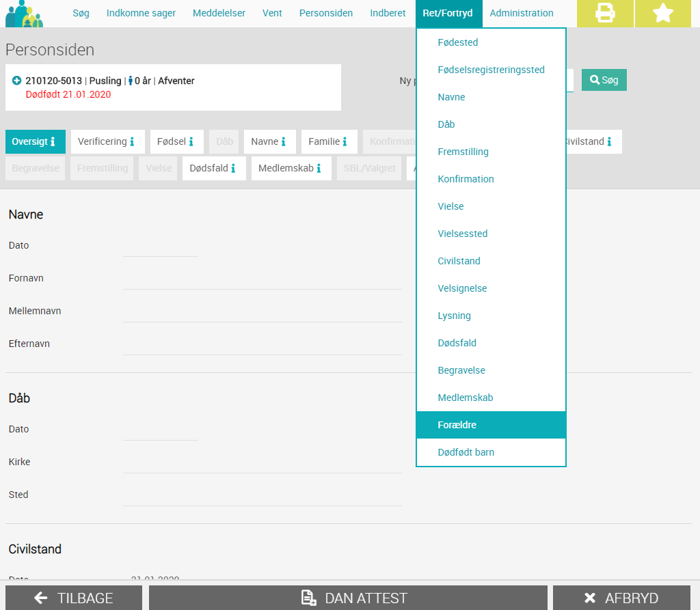
Task: Click the Efternavn field
Action: 262,344
